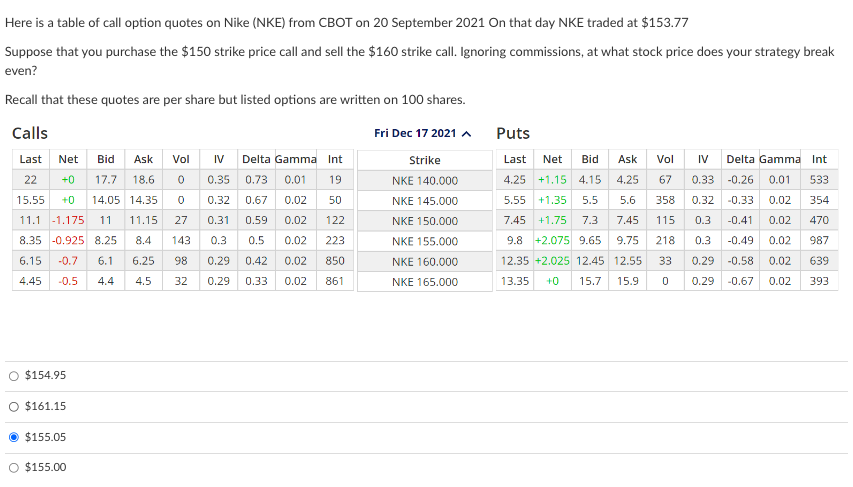
Task: Click the NKE 160.000 strike row
Action: click(x=425, y=262)
